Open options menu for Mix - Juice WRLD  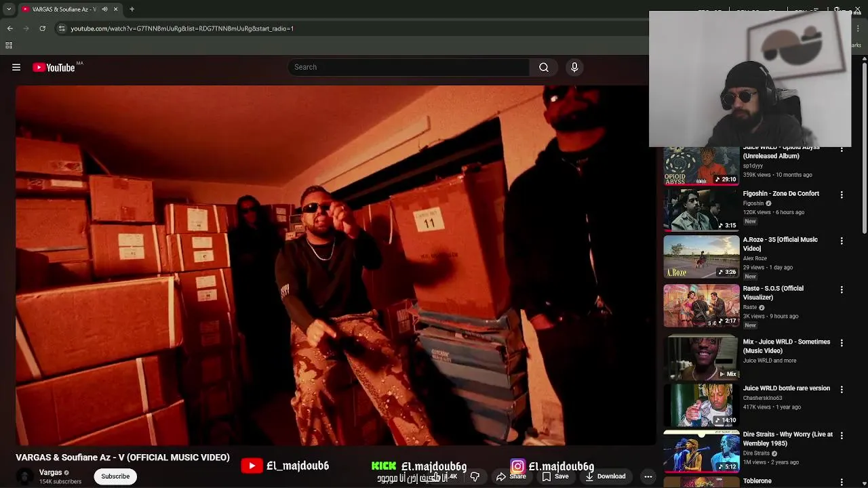coord(842,343)
